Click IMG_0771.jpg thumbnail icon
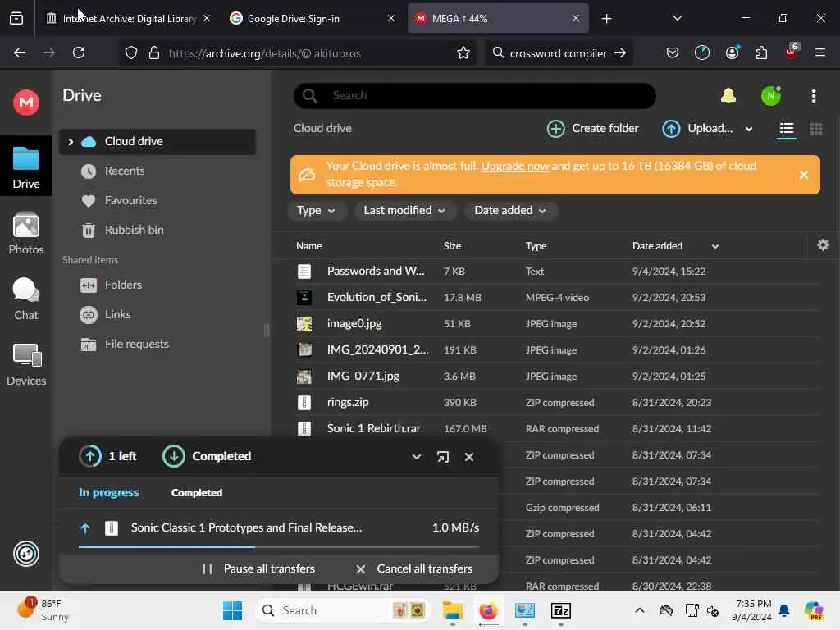This screenshot has height=630, width=840. pyautogui.click(x=304, y=376)
